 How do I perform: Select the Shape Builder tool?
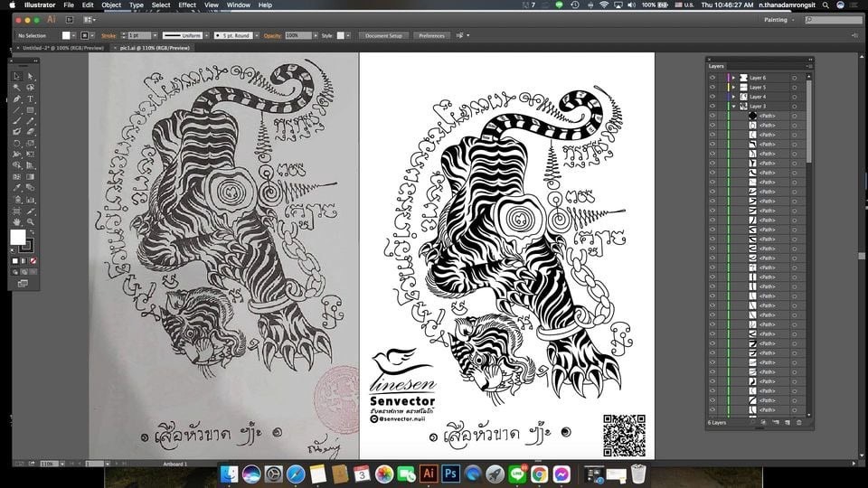[17, 165]
